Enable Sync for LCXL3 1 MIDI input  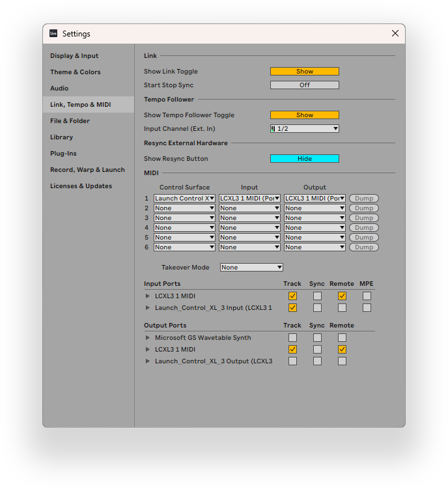pos(317,296)
